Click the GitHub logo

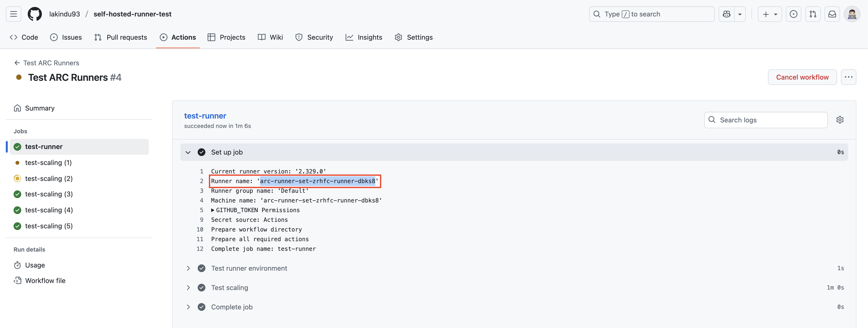[35, 14]
